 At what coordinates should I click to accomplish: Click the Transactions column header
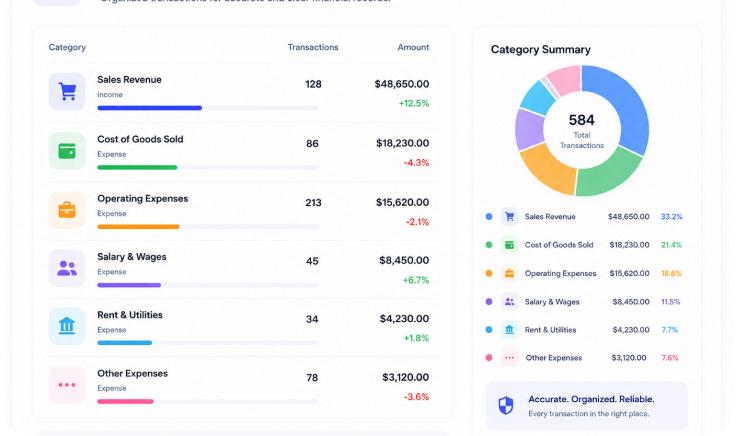313,47
